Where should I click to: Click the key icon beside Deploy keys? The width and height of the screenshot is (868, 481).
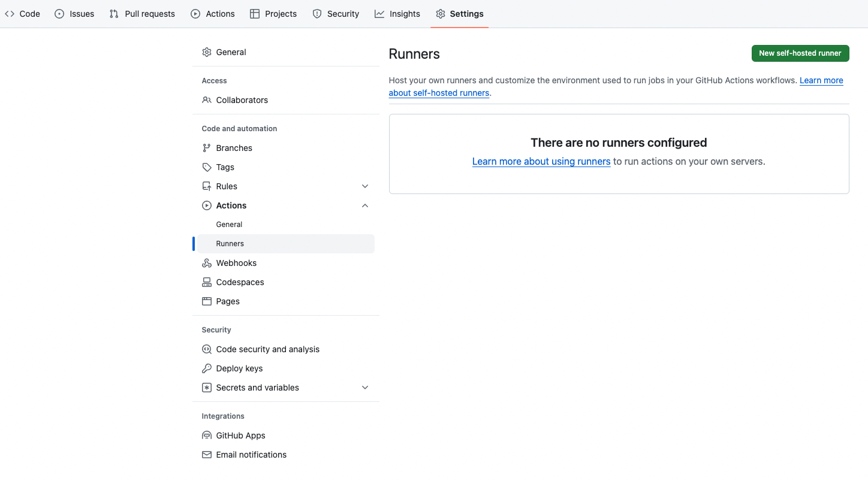[207, 368]
